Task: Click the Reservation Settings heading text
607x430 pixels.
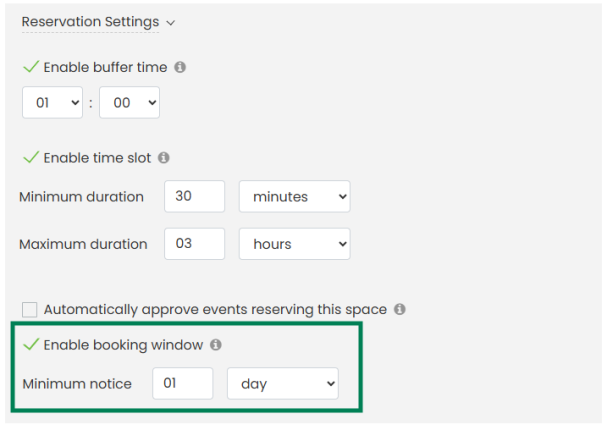Action: 90,22
